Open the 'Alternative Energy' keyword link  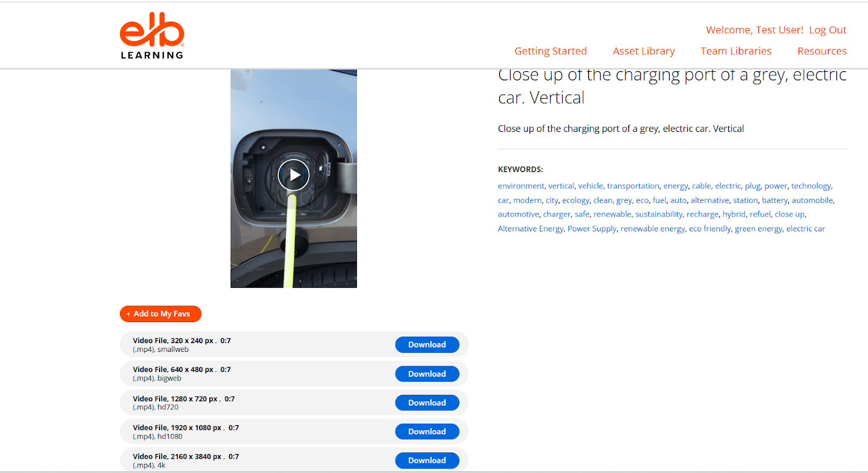click(531, 229)
